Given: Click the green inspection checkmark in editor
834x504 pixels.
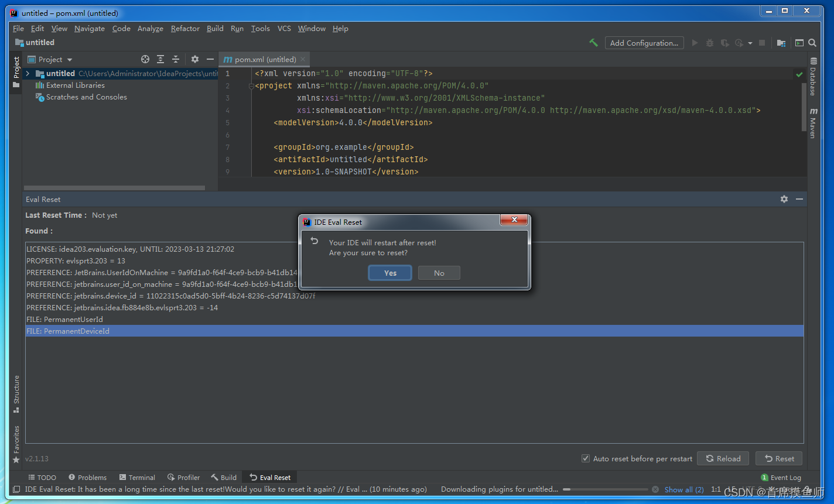Looking at the screenshot, I should pos(799,74).
